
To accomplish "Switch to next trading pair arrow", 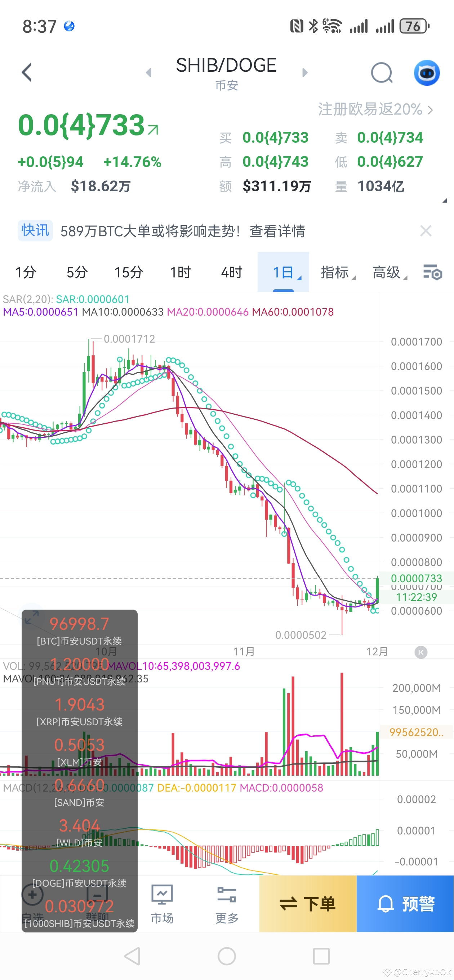I will pos(304,72).
